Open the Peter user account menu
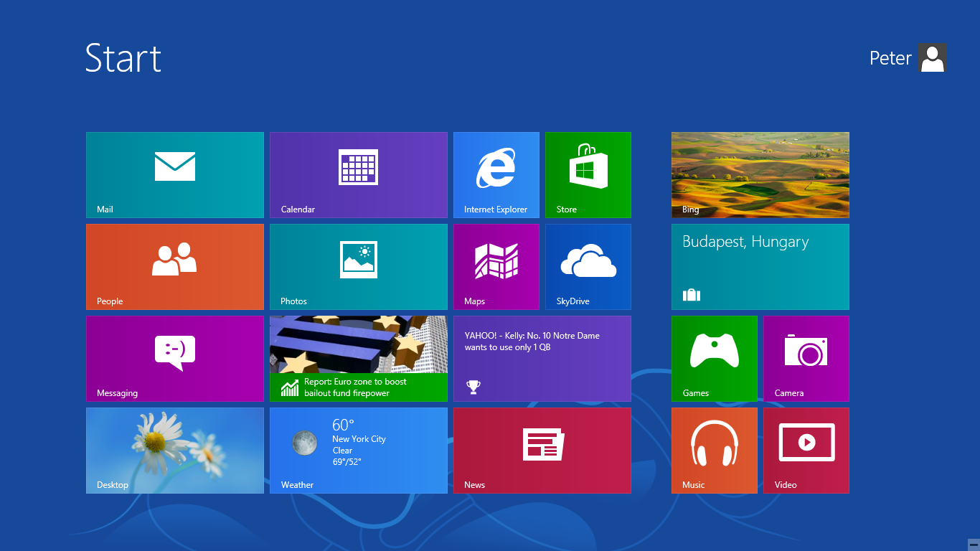The image size is (980, 551). tap(908, 57)
